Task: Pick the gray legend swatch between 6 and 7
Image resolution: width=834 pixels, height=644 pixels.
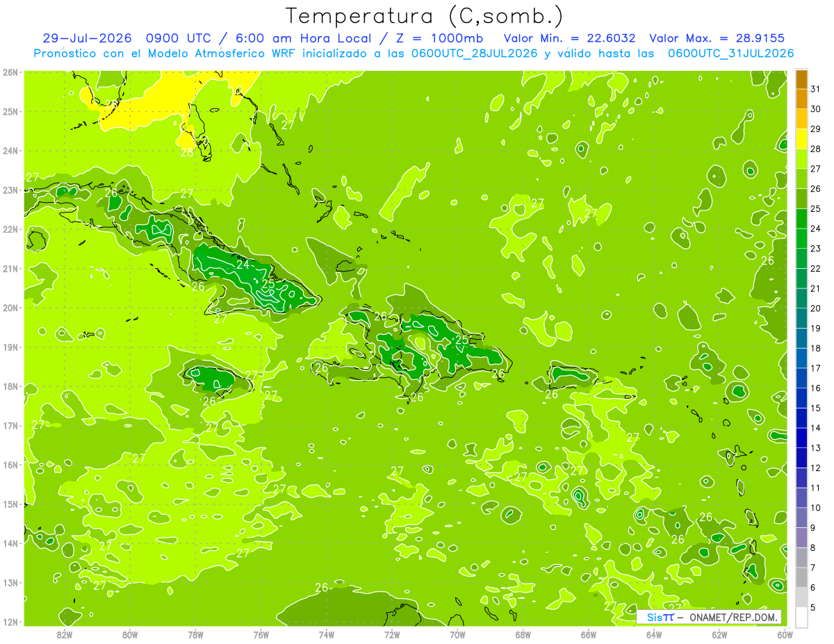Action: click(x=802, y=577)
